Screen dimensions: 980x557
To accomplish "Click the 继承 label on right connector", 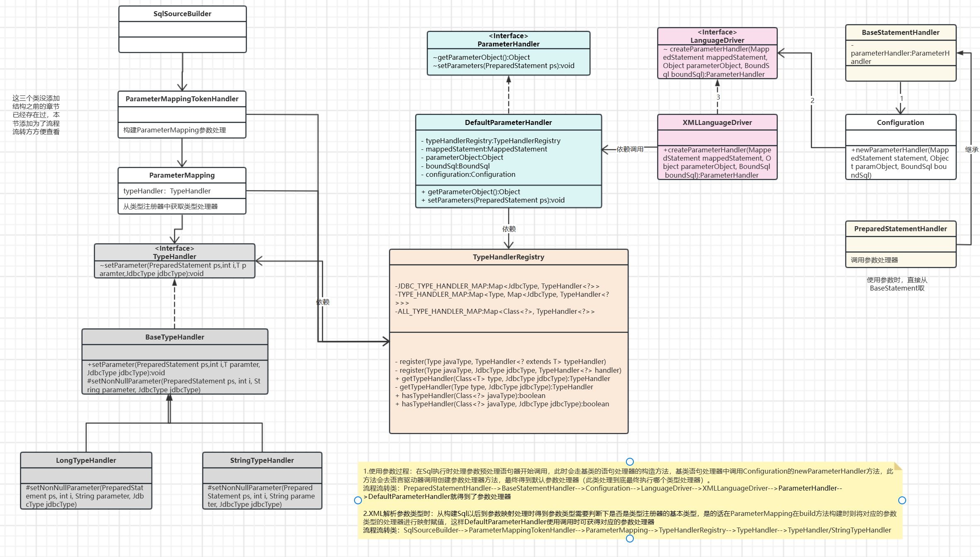I will tap(971, 149).
